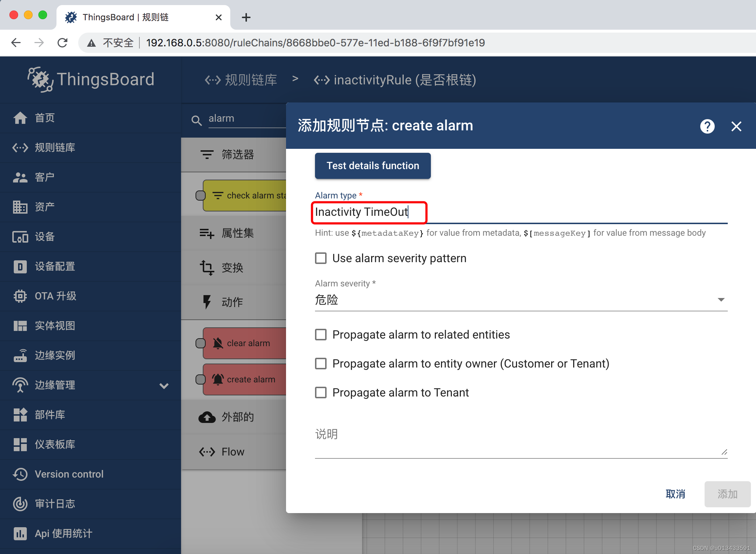Click the Version control history icon
Image resolution: width=756 pixels, height=554 pixels.
click(20, 474)
